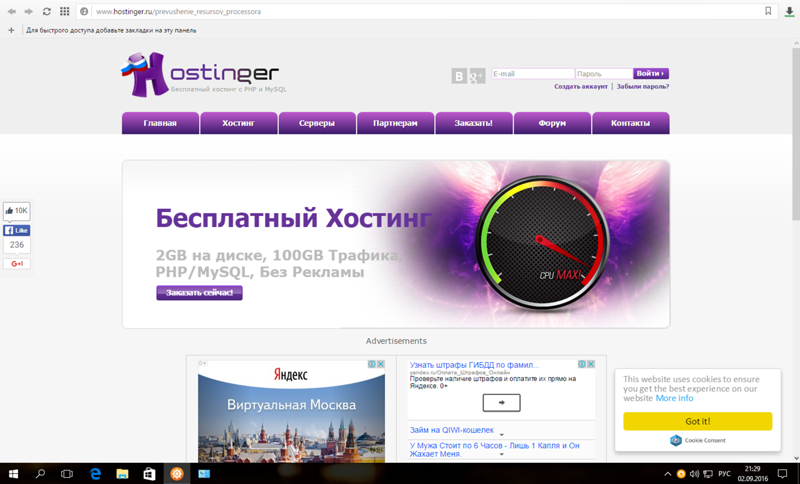This screenshot has height=484, width=800.
Task: Click the Войти login button
Action: pyautogui.click(x=651, y=73)
